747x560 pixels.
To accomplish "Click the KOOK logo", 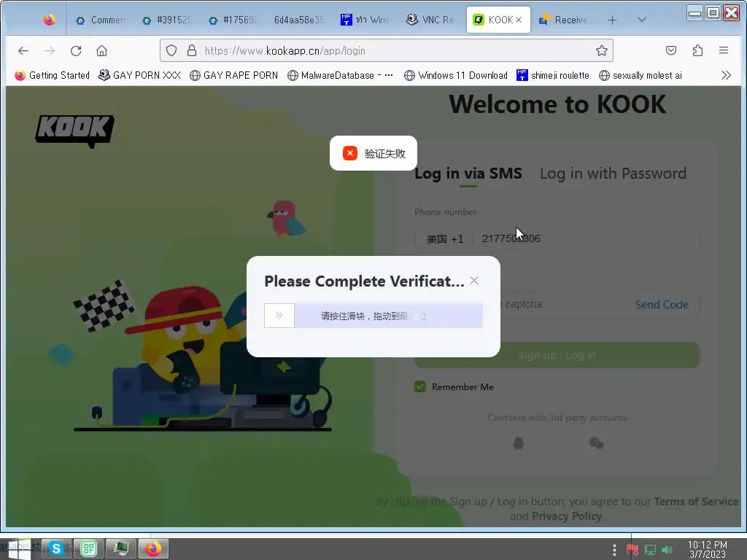I will pyautogui.click(x=75, y=131).
